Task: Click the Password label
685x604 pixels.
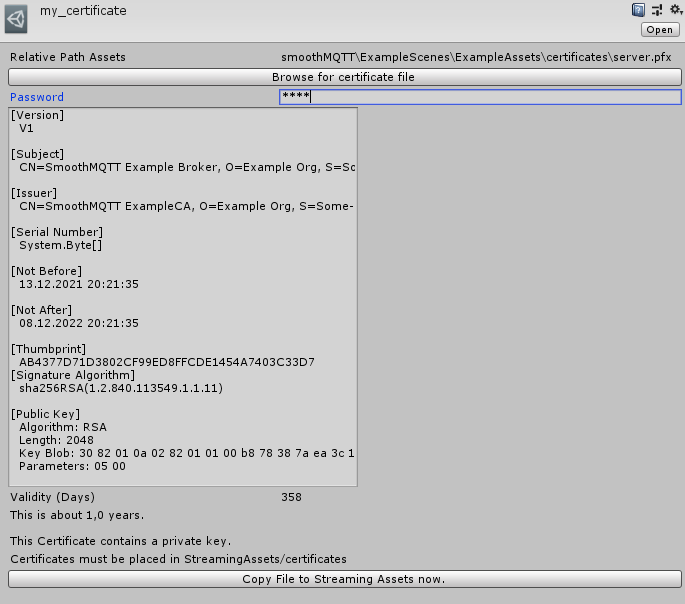Action: 37,97
